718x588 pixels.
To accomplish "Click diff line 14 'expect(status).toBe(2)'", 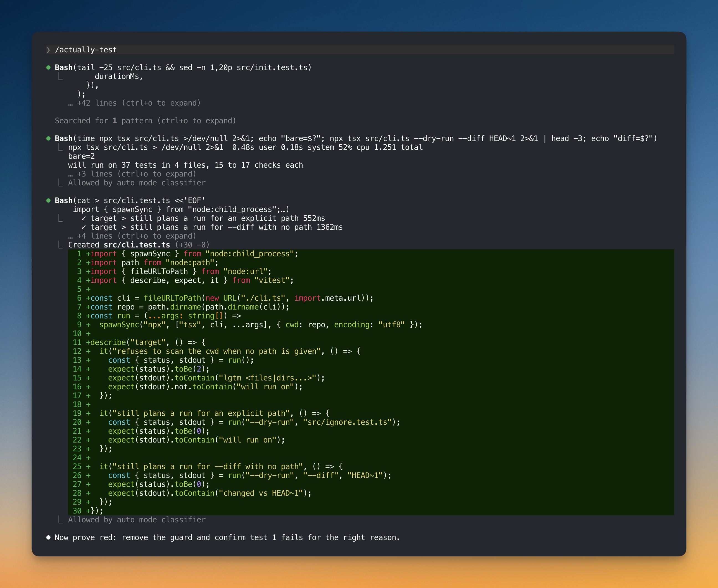I will tap(371, 369).
